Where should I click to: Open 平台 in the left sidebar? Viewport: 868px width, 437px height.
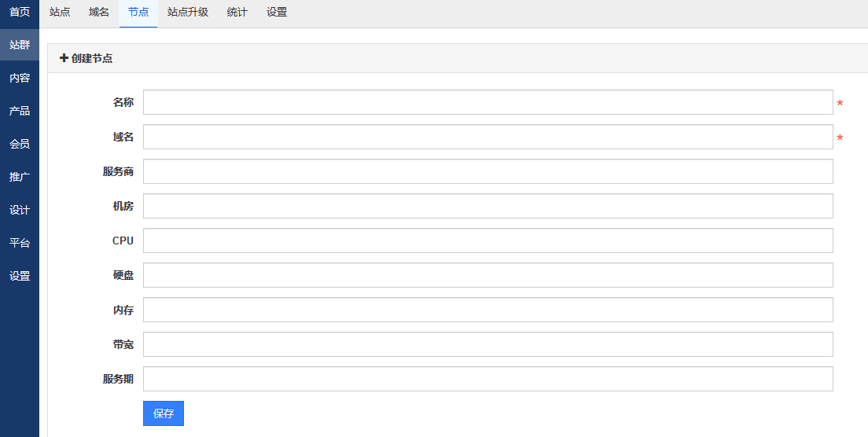coord(20,242)
